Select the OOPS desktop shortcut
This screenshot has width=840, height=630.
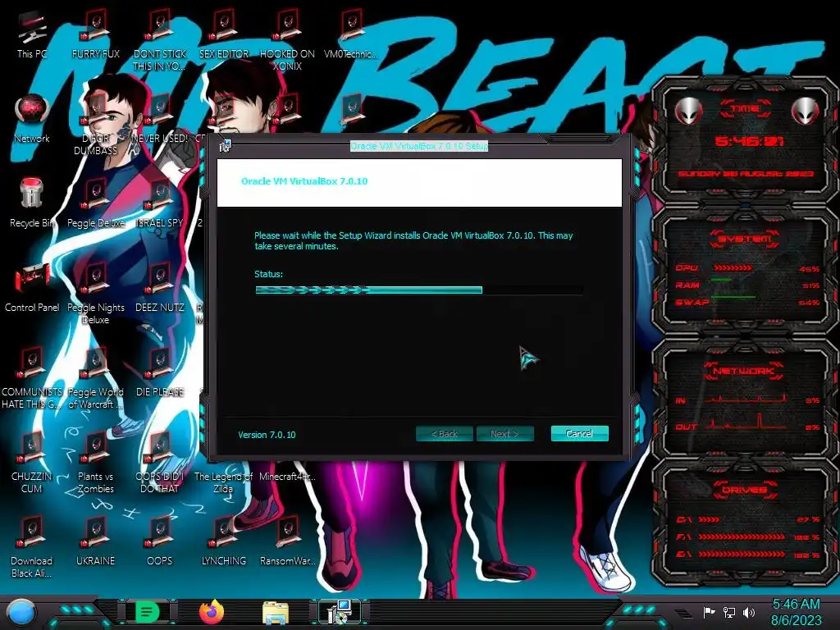[160, 542]
